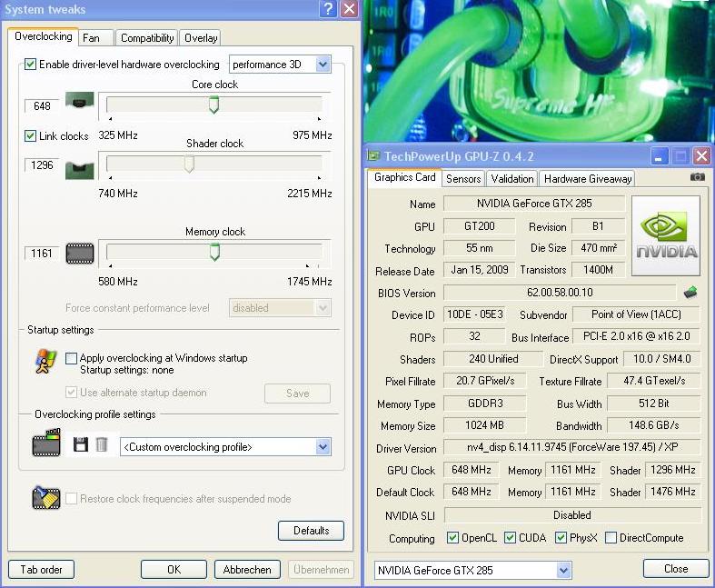Open the Hardware Giveaway tab
Viewport: 715px width, 588px height.
coord(588,179)
